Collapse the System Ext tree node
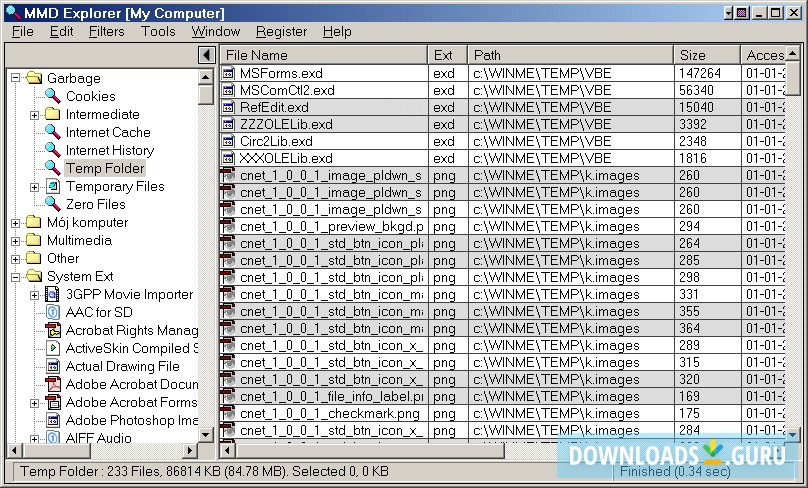This screenshot has height=488, width=808. pyautogui.click(x=15, y=277)
